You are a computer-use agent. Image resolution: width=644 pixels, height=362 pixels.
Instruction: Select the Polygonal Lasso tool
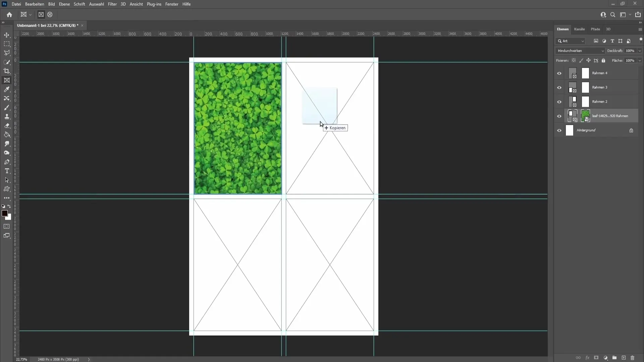7,53
